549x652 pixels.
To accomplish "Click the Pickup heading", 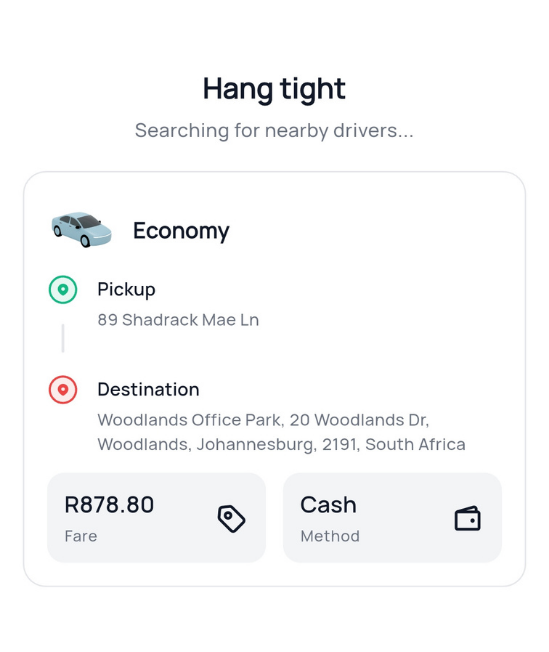I will point(126,289).
